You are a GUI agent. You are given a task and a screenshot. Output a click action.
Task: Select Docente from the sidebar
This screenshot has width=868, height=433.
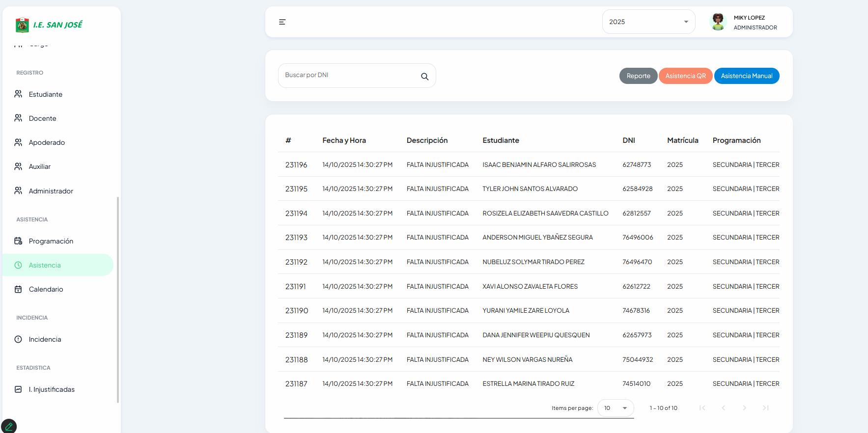[x=42, y=118]
